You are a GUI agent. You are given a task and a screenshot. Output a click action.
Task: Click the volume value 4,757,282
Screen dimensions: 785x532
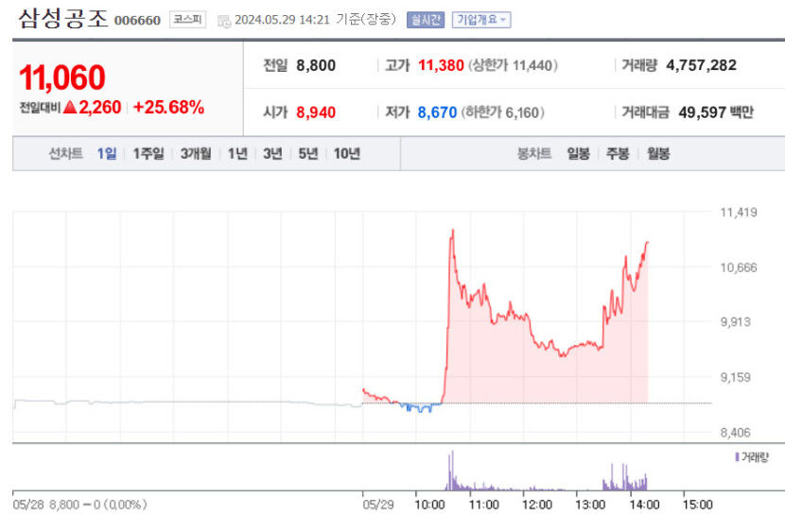click(701, 65)
